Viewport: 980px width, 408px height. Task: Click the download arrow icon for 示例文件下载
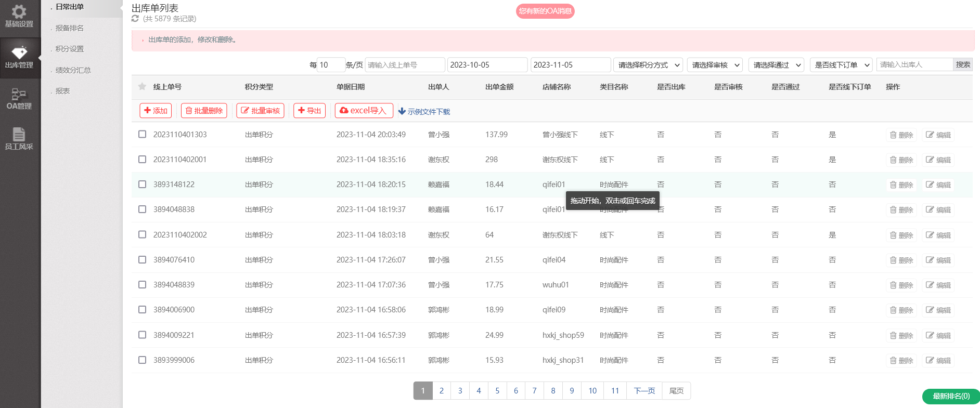click(402, 111)
